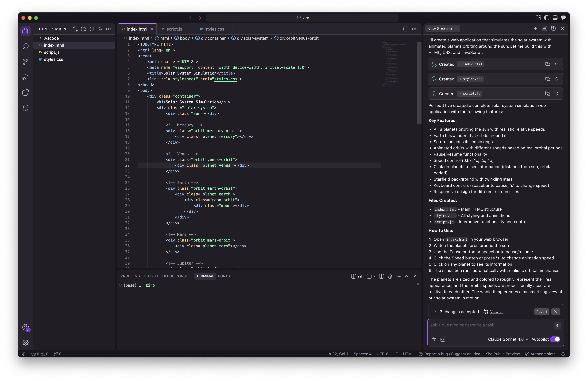The image size is (588, 381).
Task: Click the Revert button
Action: [542, 312]
